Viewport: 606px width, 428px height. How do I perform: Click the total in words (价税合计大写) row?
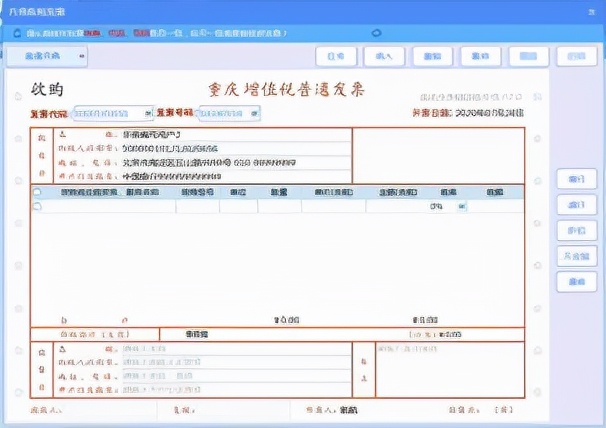277,334
